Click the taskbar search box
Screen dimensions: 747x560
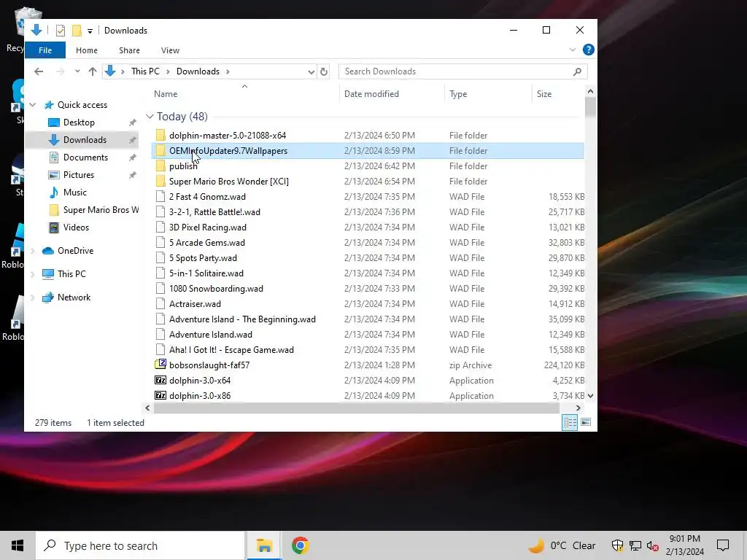coord(140,545)
